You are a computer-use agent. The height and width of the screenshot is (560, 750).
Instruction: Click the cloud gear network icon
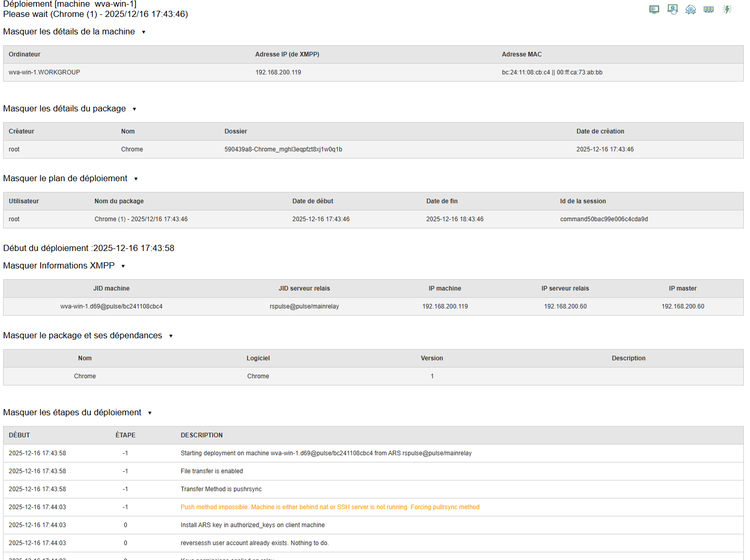tap(690, 9)
